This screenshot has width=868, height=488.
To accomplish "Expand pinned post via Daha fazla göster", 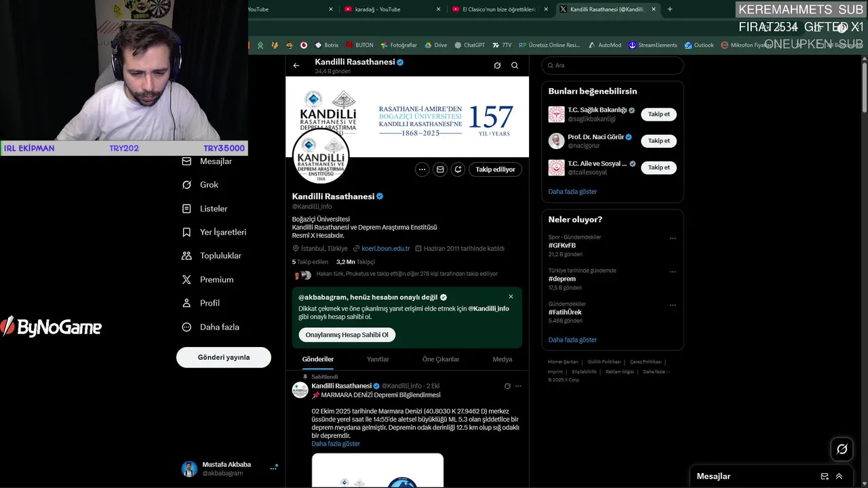I will coord(336,444).
